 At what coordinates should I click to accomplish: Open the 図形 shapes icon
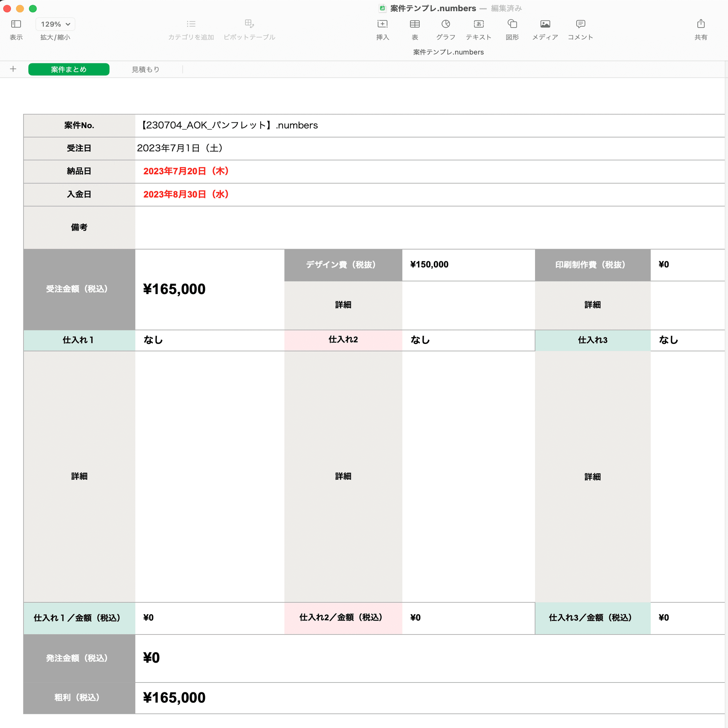coord(512,24)
